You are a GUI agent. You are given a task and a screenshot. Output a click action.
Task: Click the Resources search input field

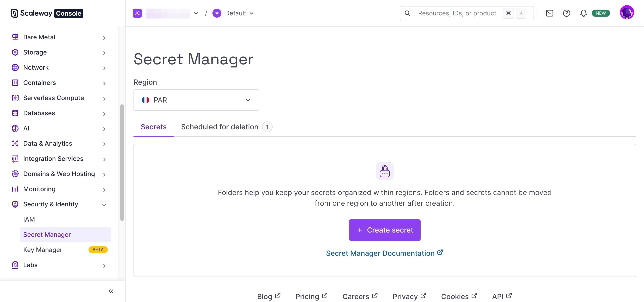[x=467, y=13]
